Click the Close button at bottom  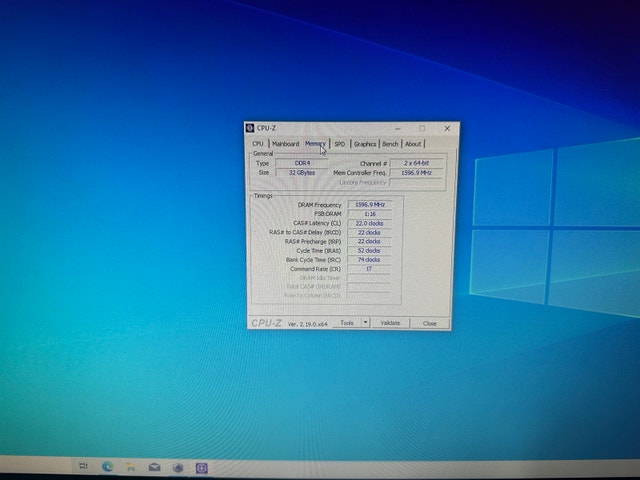point(430,324)
